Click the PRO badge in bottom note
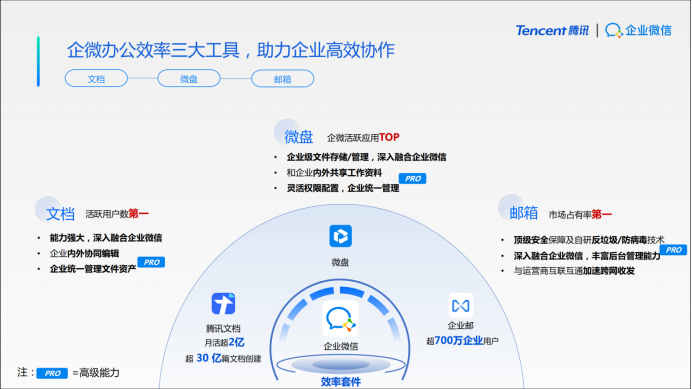692x389 pixels. pos(52,373)
